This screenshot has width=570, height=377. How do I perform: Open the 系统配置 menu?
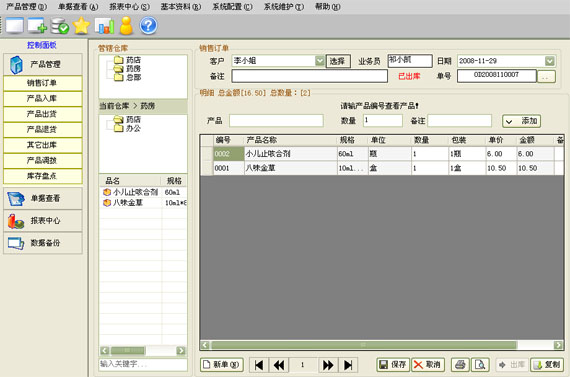pyautogui.click(x=232, y=7)
